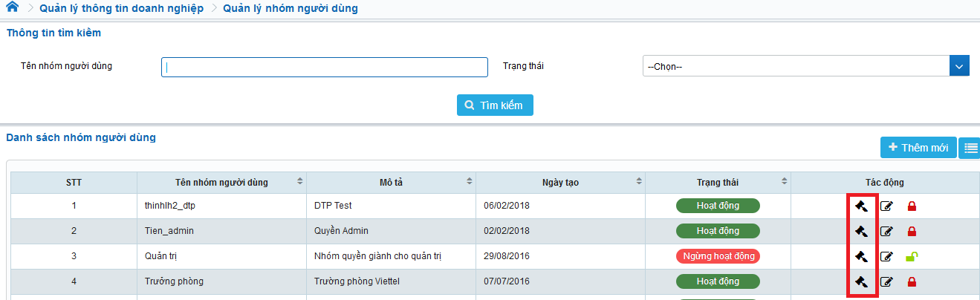Lock the Tien_admin group with red lock
Image resolution: width=980 pixels, height=300 pixels.
tap(912, 232)
